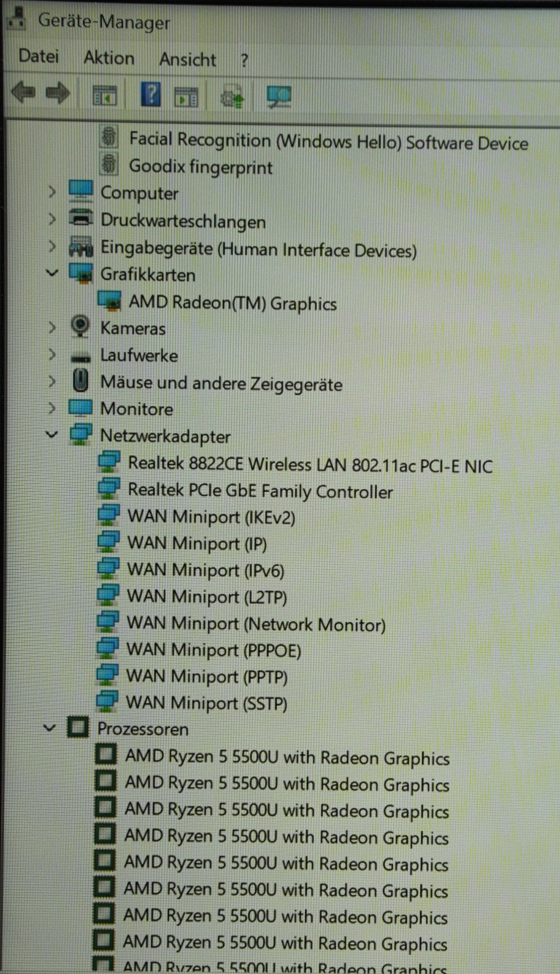Viewport: 560px width, 974px height.
Task: Click the Facial Recognition biometric icon
Action: click(109, 136)
